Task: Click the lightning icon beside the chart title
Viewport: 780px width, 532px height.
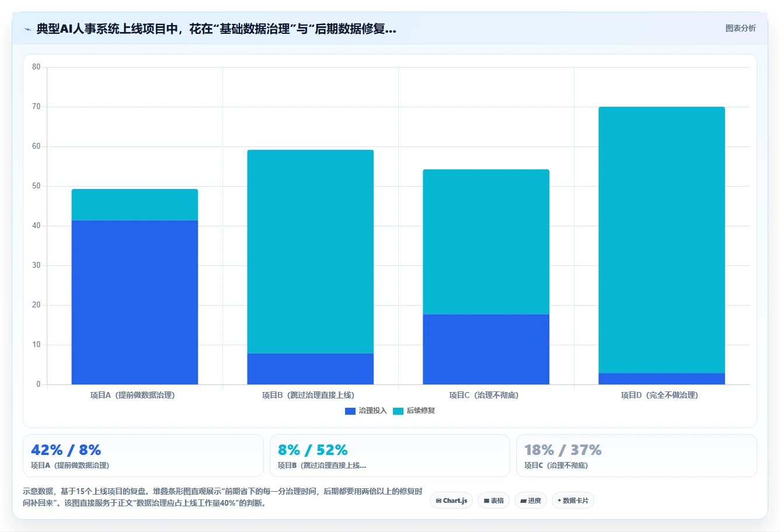Action: pyautogui.click(x=27, y=29)
